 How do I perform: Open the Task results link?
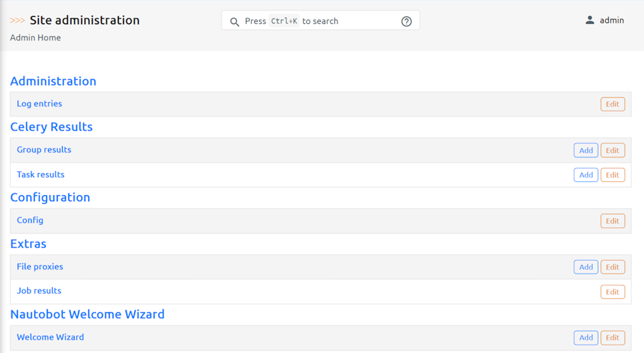tap(41, 174)
